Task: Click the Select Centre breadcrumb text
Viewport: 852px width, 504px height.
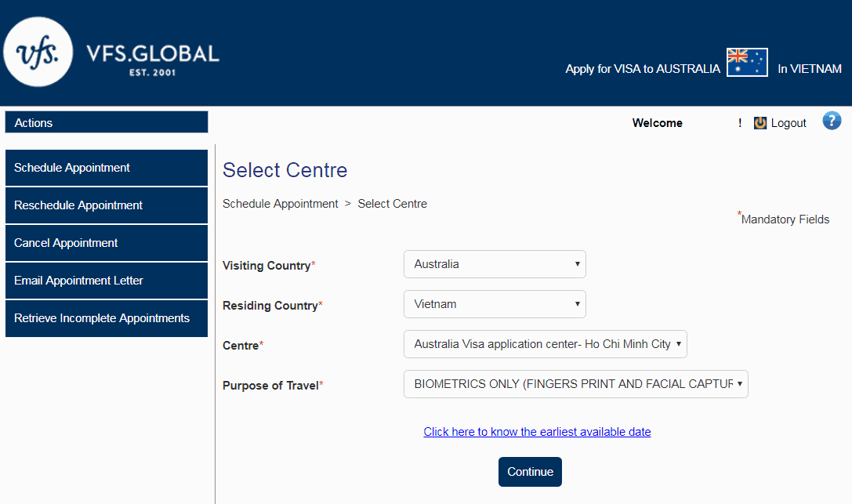Action: pos(393,204)
